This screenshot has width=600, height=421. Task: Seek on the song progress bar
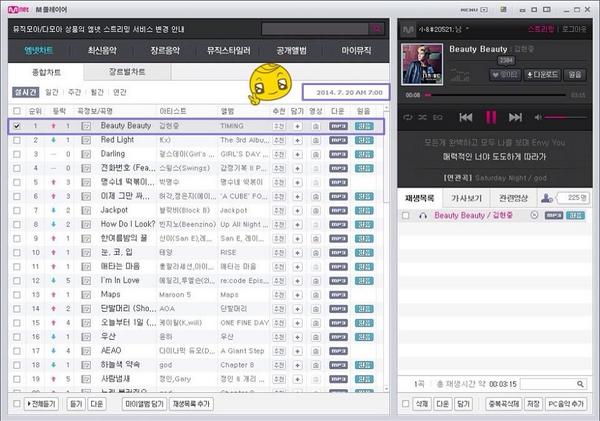pyautogui.click(x=495, y=95)
